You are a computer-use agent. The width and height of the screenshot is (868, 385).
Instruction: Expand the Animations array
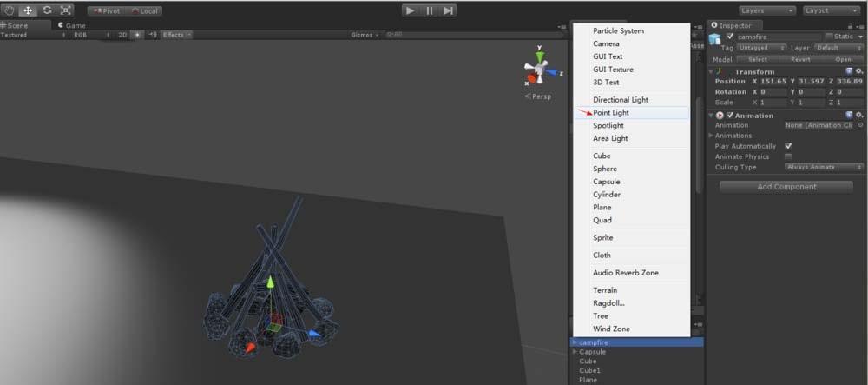712,136
